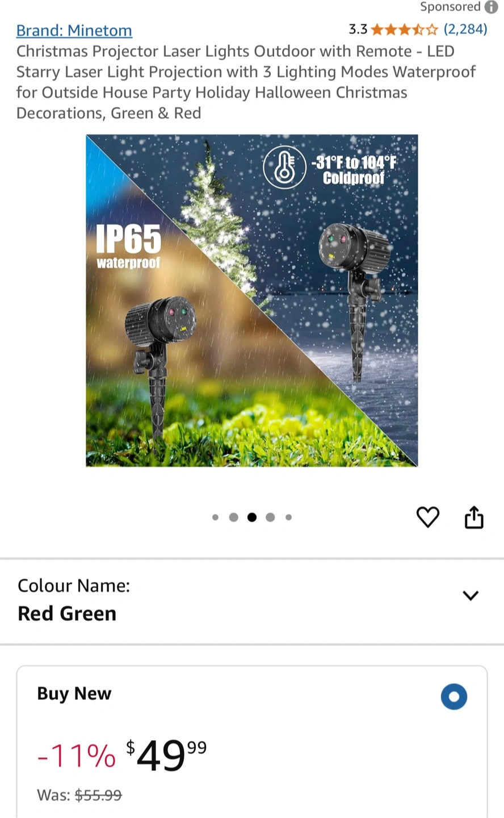This screenshot has height=818, width=504.
Task: Click the 3.3 rating number
Action: click(358, 30)
